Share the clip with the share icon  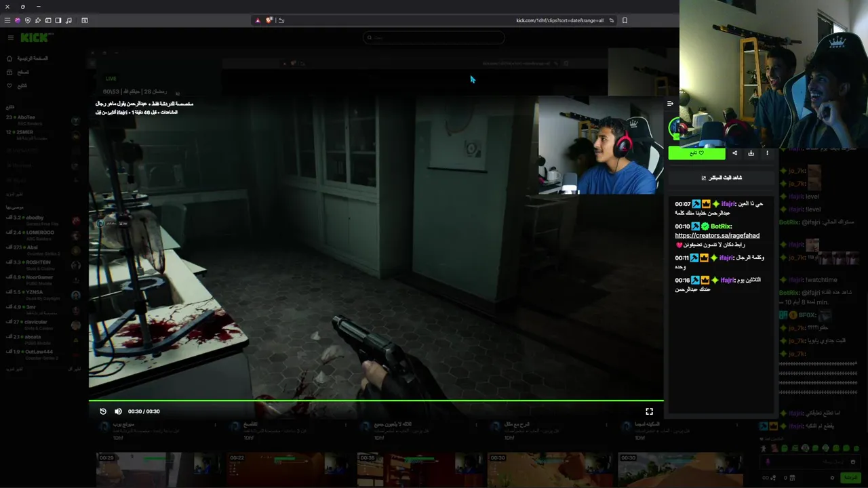click(734, 153)
